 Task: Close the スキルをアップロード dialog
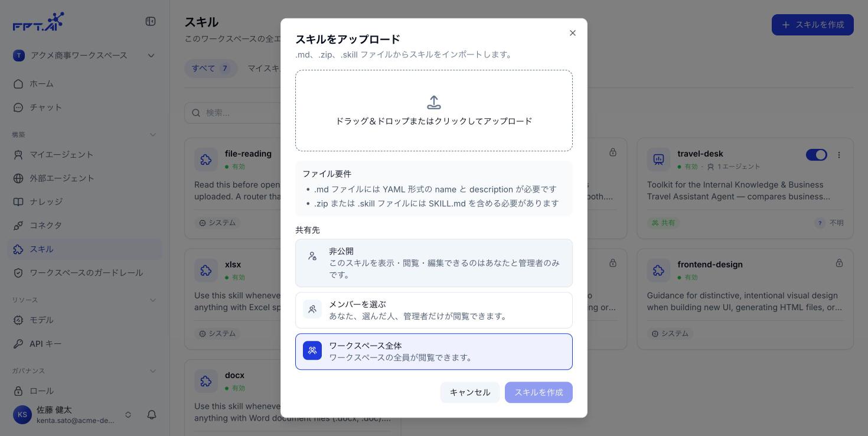(572, 33)
